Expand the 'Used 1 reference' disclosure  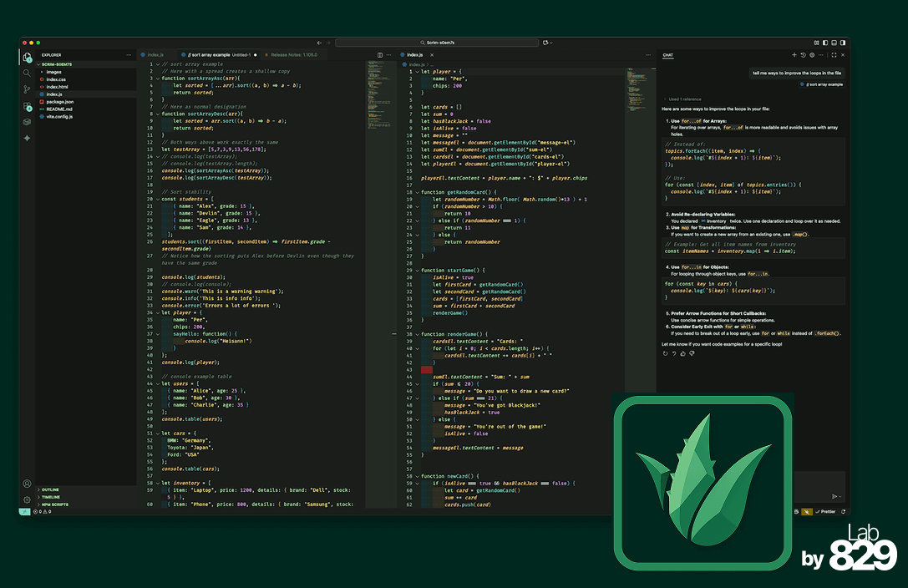684,99
